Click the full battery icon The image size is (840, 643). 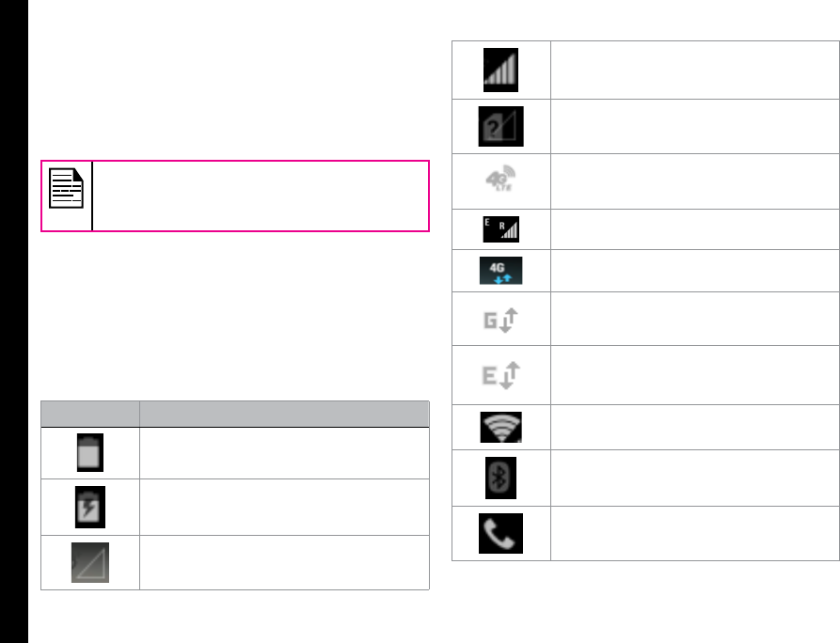[x=90, y=452]
